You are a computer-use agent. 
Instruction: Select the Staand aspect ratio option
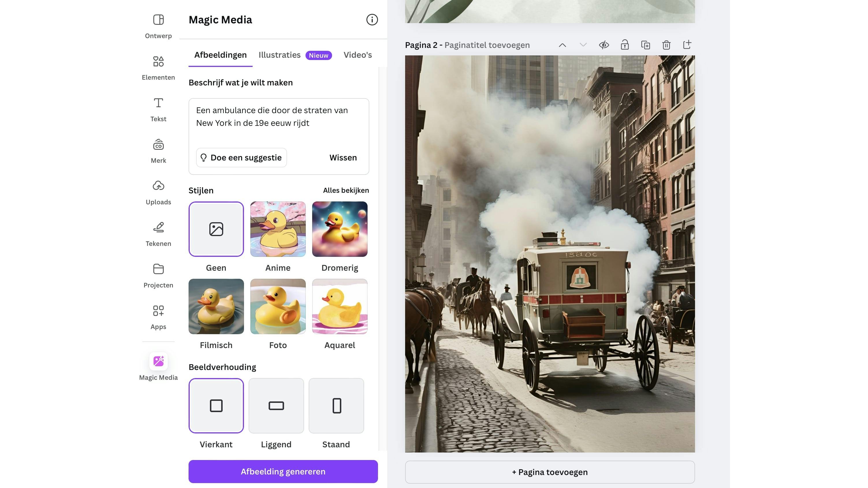[x=336, y=405]
